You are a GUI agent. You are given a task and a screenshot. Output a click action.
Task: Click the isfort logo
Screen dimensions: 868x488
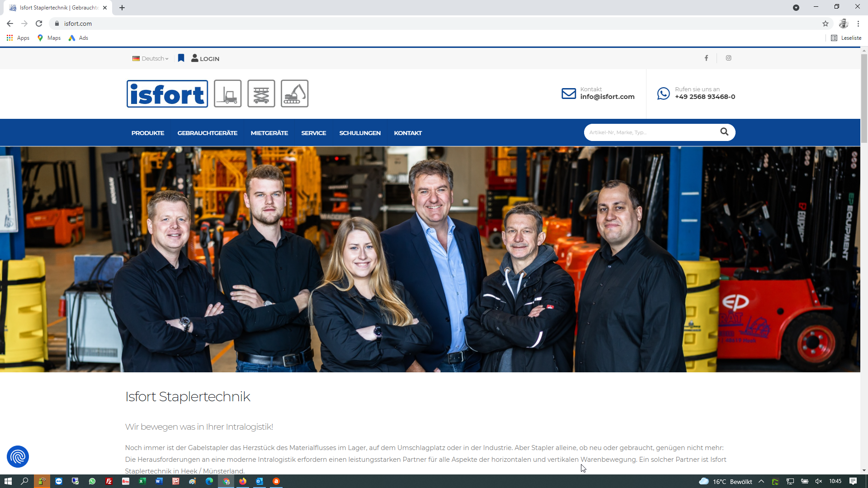[x=167, y=94]
